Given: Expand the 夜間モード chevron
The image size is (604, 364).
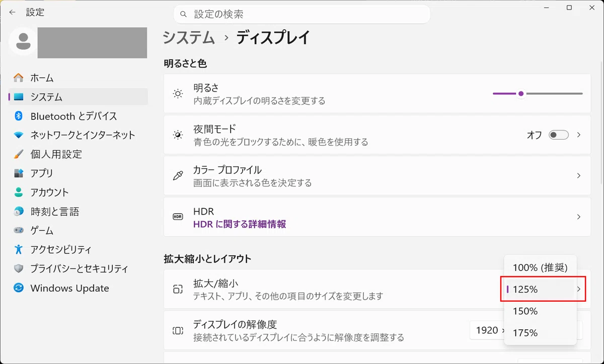Looking at the screenshot, I should click(x=579, y=135).
